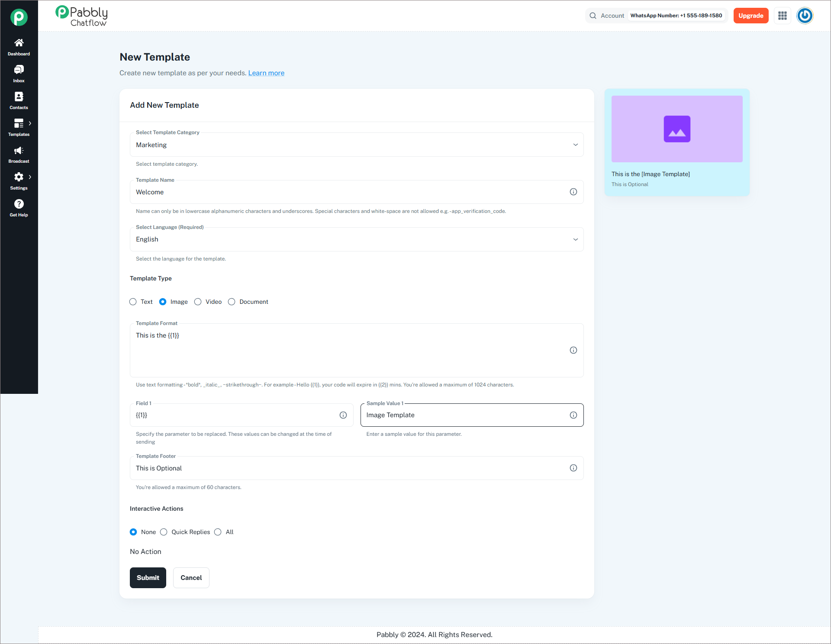Open the Select Template Category dropdown

[357, 145]
